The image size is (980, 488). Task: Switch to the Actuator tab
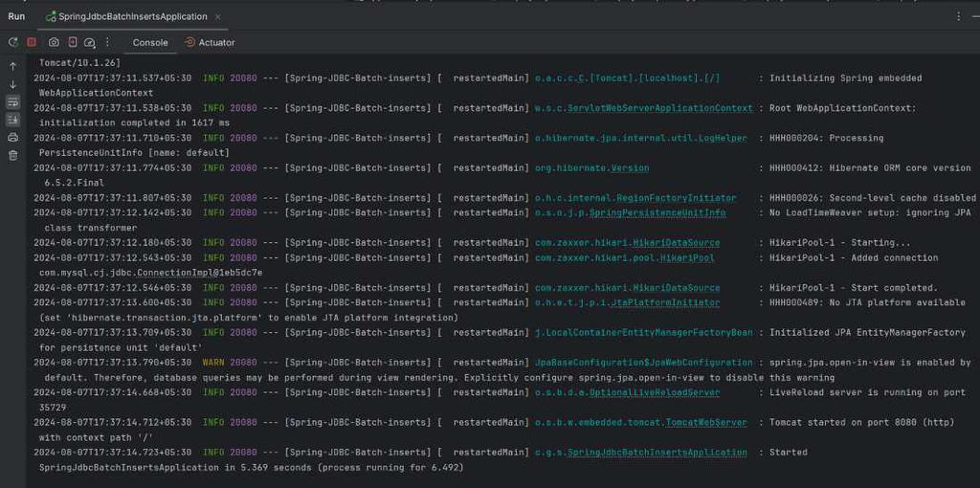[210, 42]
